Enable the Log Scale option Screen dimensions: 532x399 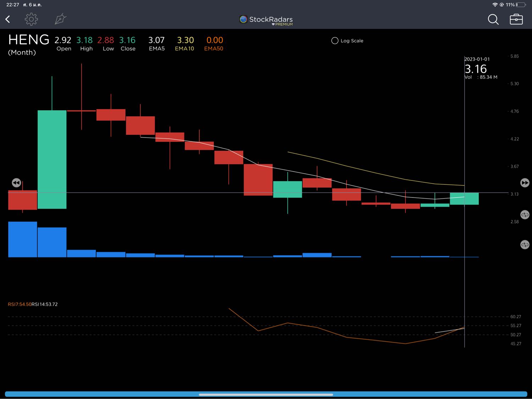347,41
